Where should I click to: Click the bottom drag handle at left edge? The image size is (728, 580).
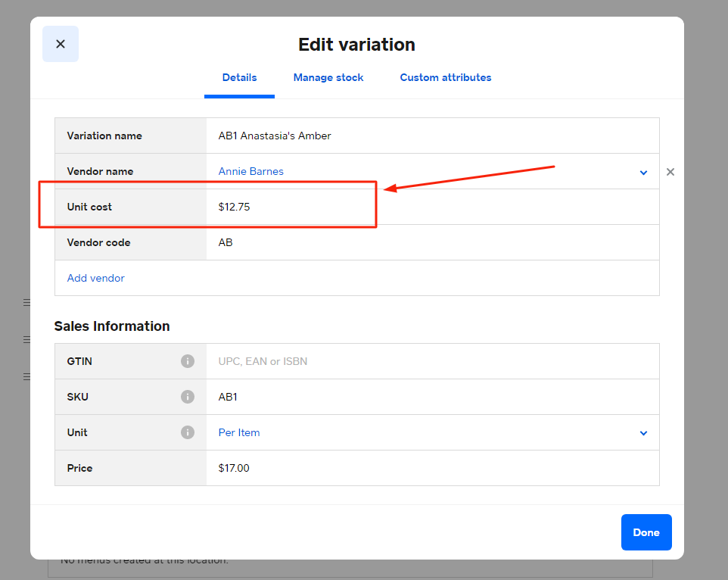26,376
